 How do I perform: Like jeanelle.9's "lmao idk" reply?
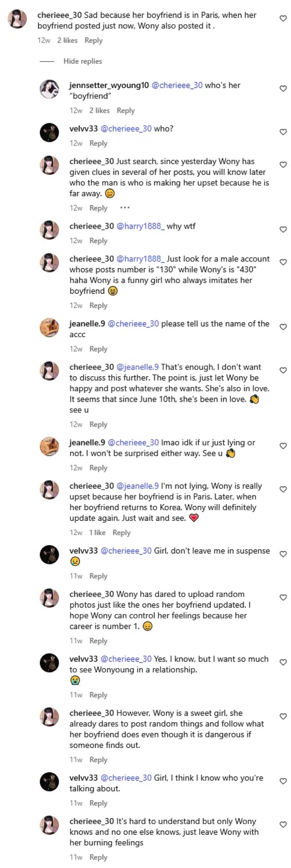283,446
